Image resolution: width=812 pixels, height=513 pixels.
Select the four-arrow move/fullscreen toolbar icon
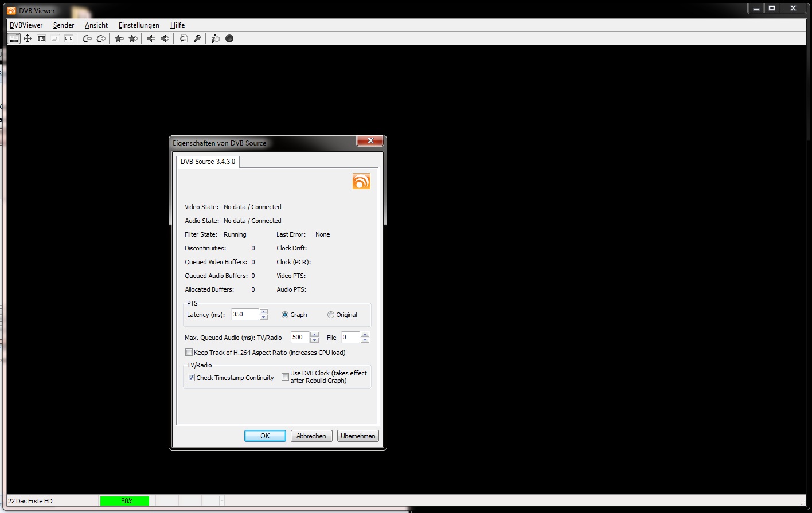(x=28, y=38)
